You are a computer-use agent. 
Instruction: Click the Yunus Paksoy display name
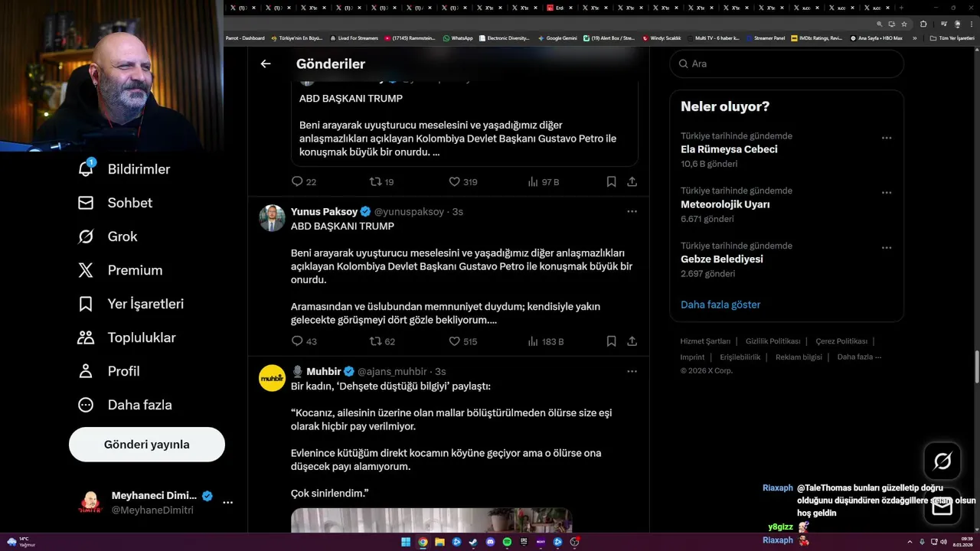click(x=325, y=211)
